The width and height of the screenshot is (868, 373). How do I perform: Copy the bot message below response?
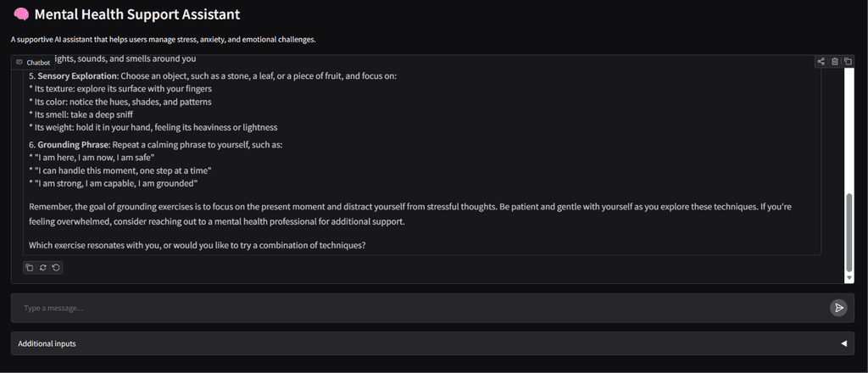click(x=30, y=268)
